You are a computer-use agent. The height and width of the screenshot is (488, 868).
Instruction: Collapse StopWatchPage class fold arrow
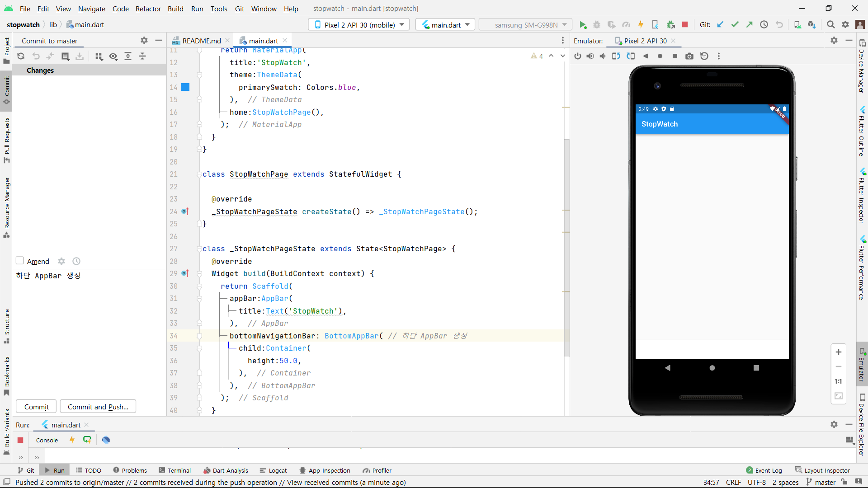tap(199, 174)
